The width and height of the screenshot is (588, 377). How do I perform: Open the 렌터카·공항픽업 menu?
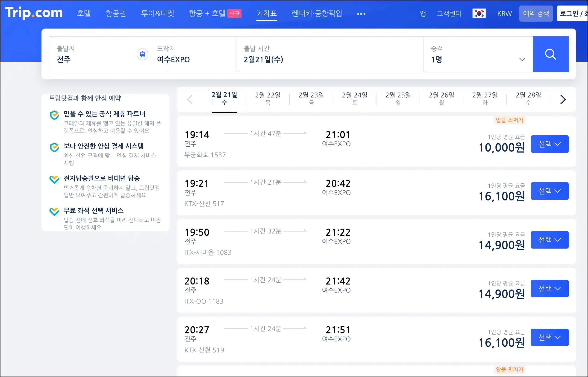coord(317,13)
